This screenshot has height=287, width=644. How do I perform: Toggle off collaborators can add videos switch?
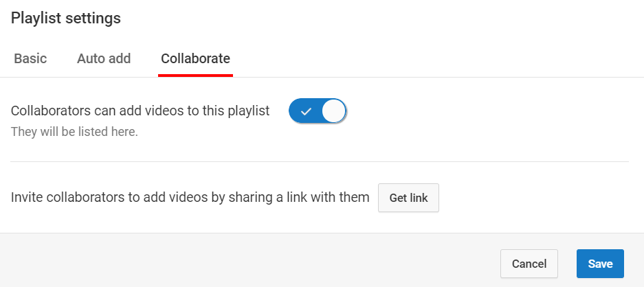(318, 111)
